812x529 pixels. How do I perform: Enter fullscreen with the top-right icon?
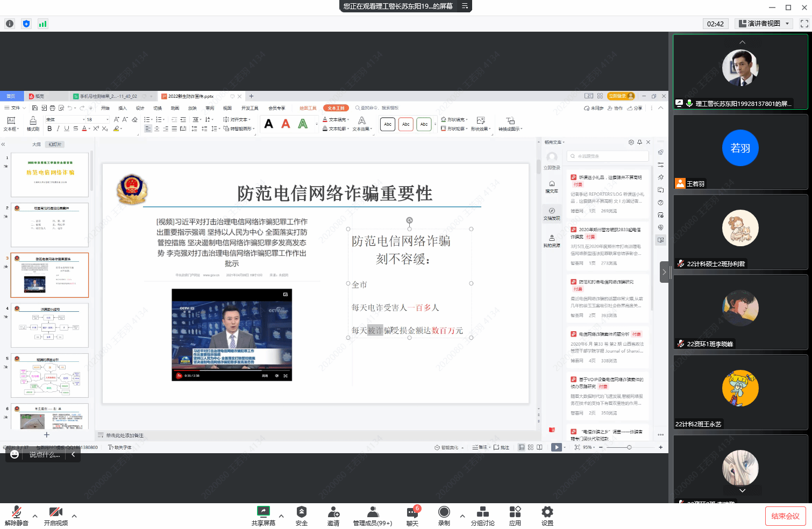pos(804,24)
